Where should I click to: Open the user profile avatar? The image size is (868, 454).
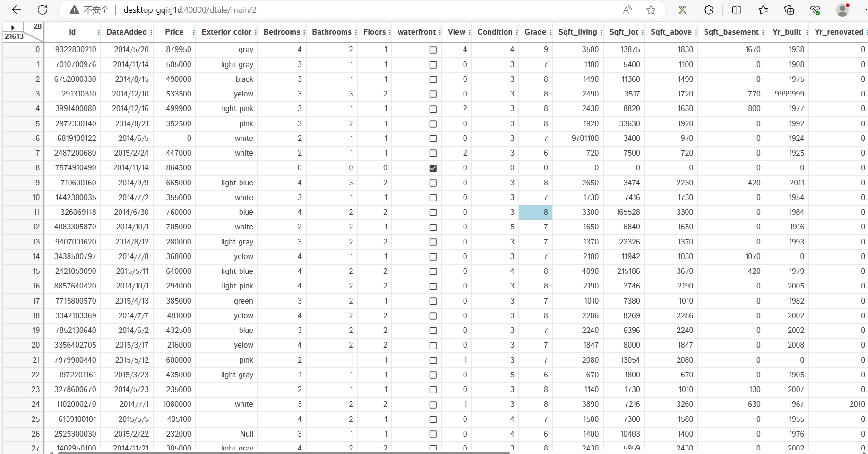tap(842, 9)
